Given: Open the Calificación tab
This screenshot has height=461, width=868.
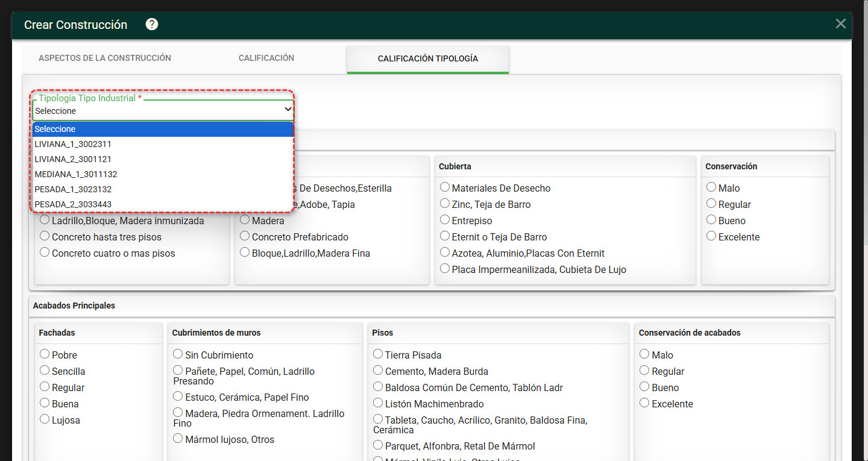Looking at the screenshot, I should click(x=266, y=58).
